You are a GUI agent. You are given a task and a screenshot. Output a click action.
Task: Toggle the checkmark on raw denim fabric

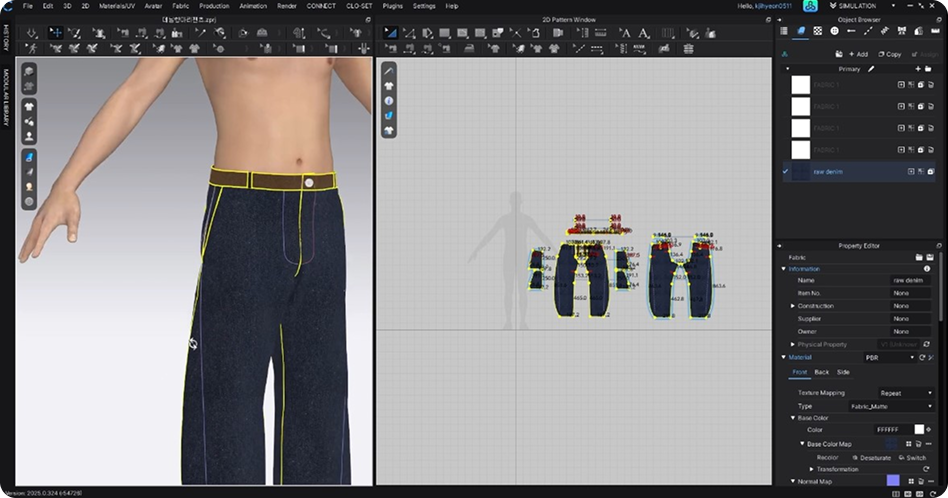coord(786,172)
